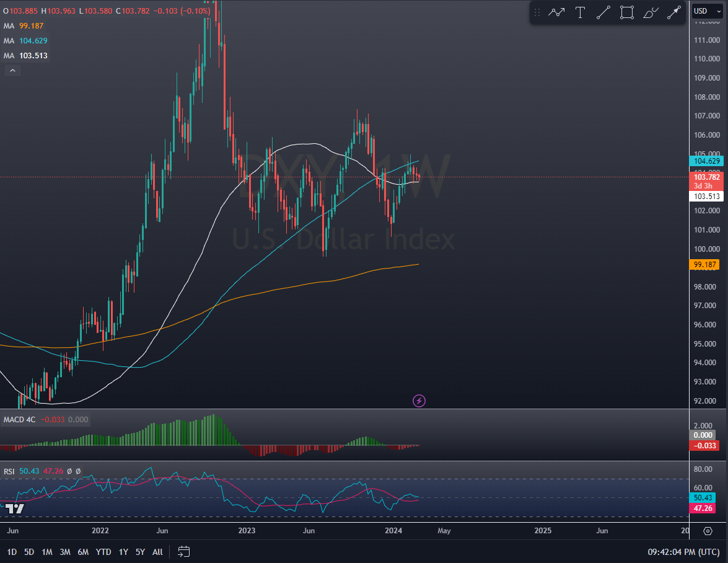Set chart range to 1D
This screenshot has height=563, width=728.
click(x=12, y=552)
